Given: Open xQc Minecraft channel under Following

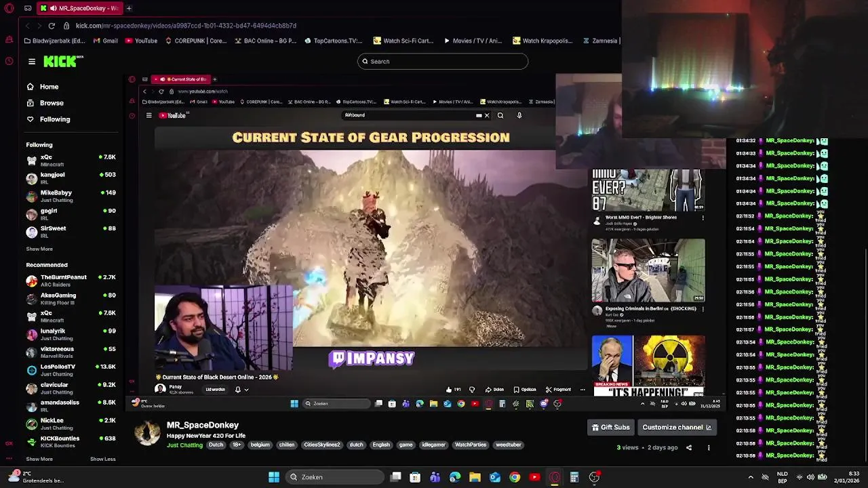Looking at the screenshot, I should click(x=71, y=160).
